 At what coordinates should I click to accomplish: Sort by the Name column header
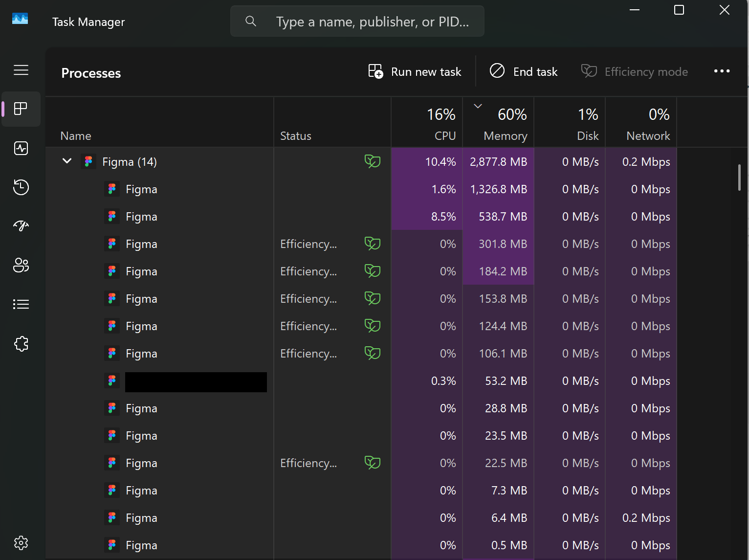pyautogui.click(x=159, y=122)
